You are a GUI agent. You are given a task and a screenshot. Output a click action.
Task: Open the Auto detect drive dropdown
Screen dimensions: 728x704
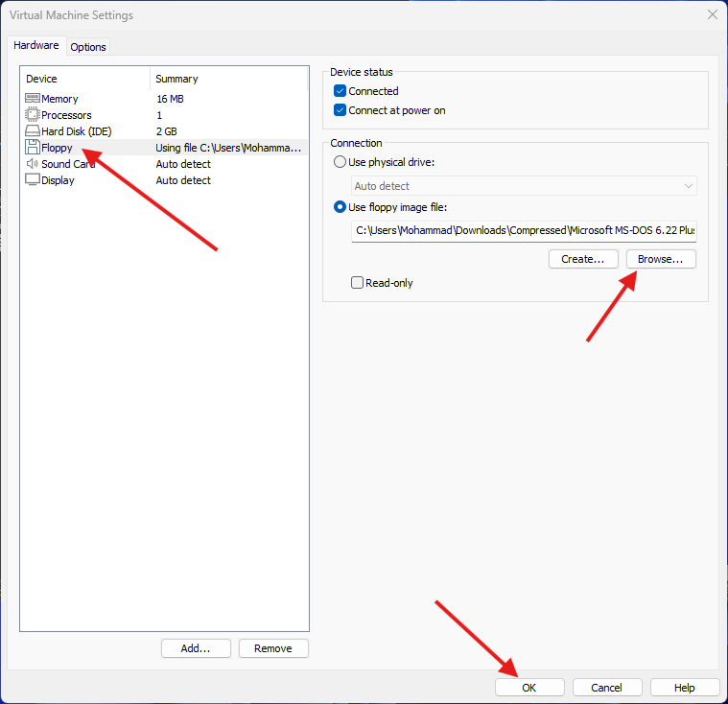click(524, 186)
